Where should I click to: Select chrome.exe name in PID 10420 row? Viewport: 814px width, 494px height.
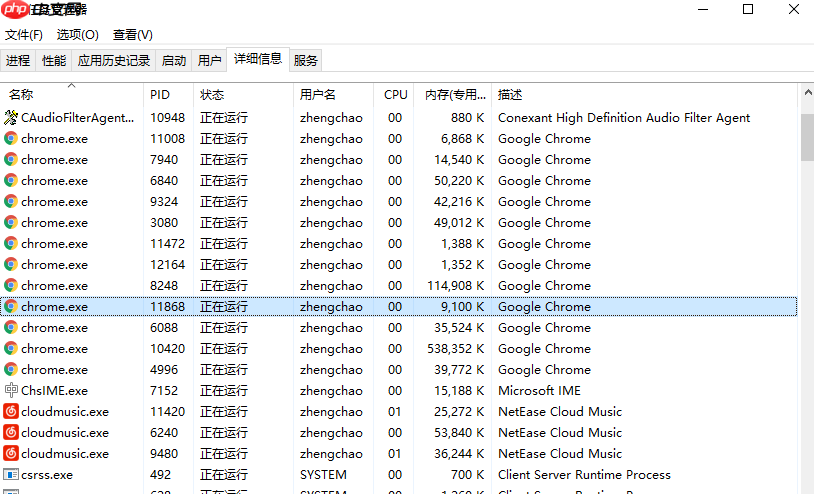click(x=55, y=349)
